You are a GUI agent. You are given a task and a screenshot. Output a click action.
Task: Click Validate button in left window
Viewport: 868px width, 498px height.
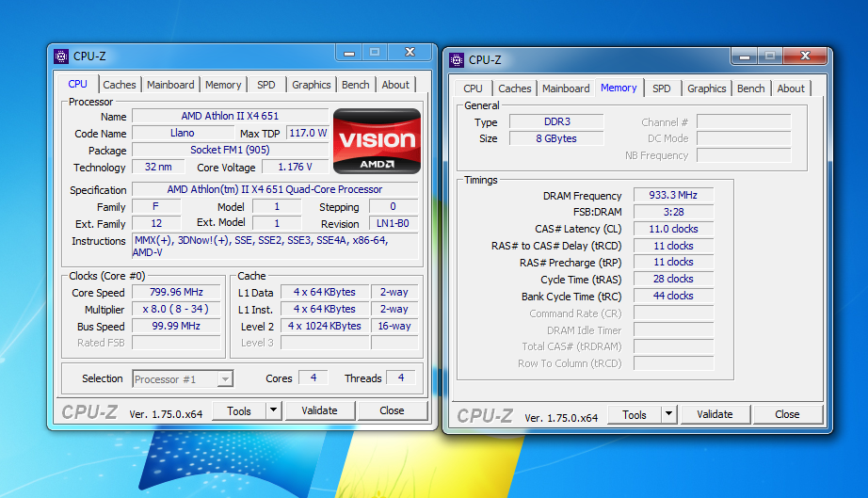[x=319, y=410]
